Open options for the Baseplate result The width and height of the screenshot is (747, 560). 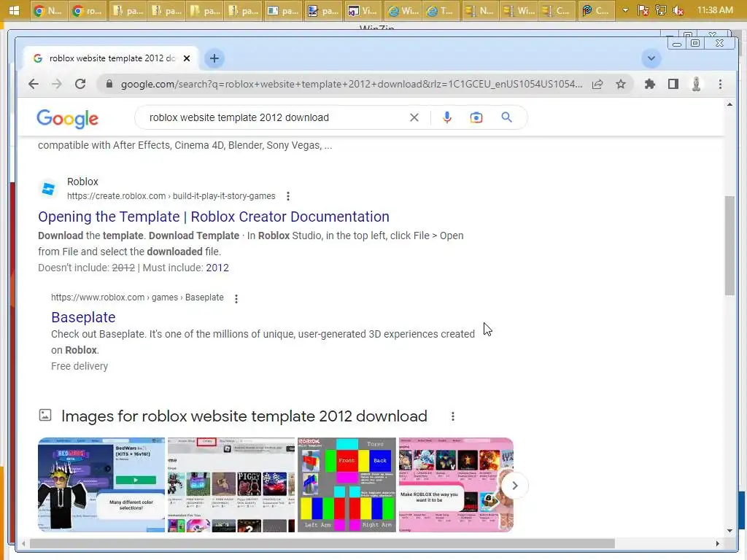point(236,298)
